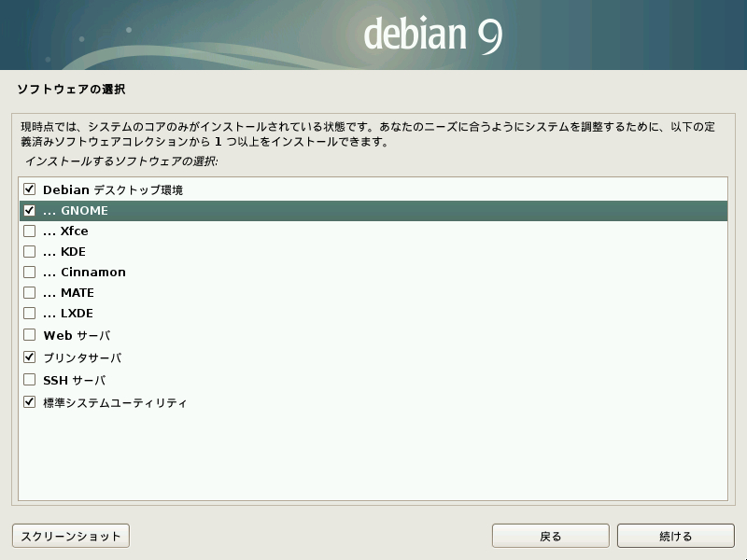
Task: Tick the Web サーバ checkbox
Action: [30, 335]
